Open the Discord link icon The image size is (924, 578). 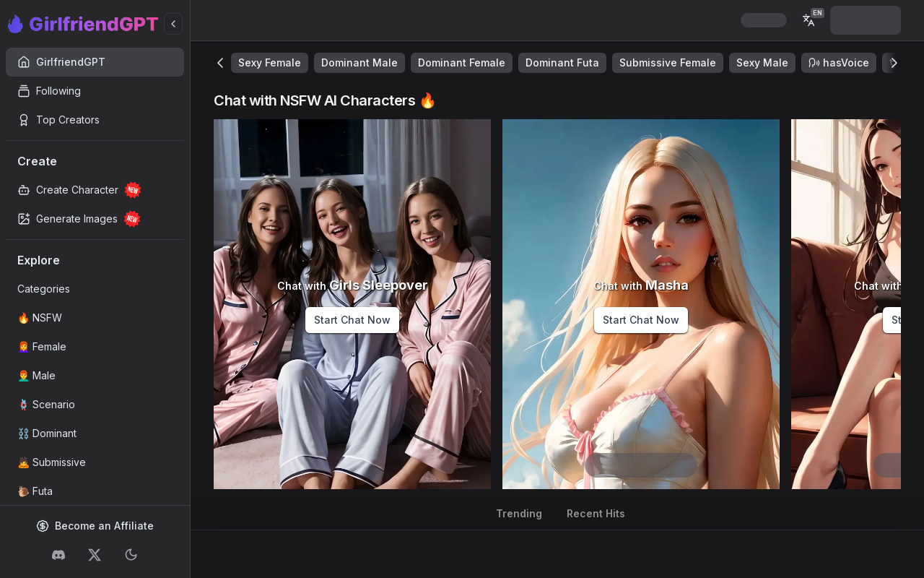tap(58, 555)
